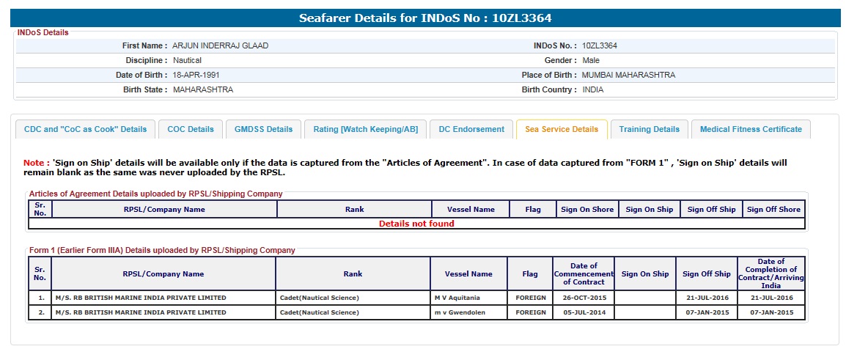
Task: Switch to Medical Fitness Certificate tab
Action: pos(751,129)
